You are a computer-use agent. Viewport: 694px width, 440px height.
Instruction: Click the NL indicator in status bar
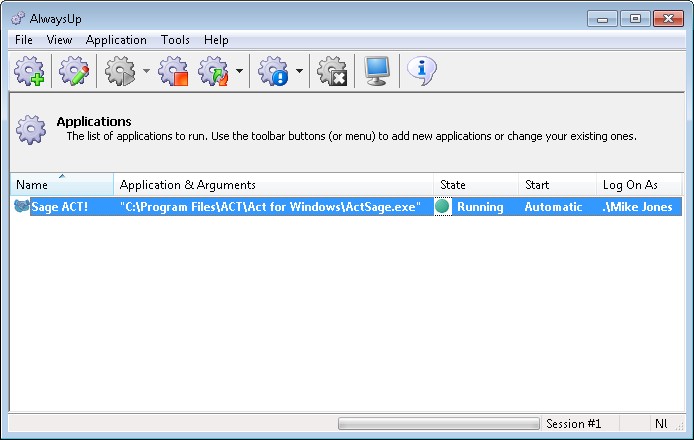tap(661, 424)
